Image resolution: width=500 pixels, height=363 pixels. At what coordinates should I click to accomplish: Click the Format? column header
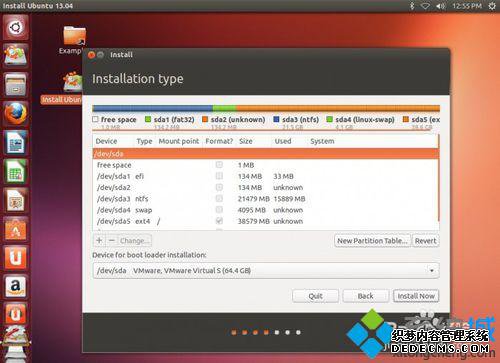219,141
